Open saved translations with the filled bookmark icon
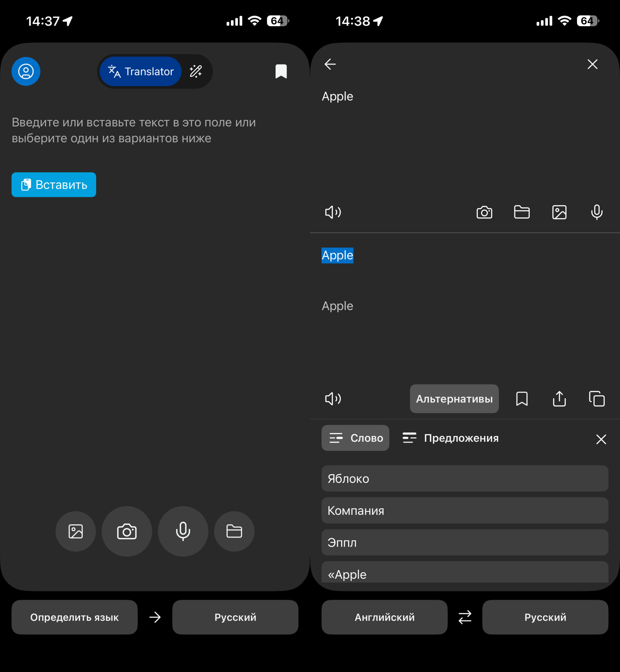 [x=281, y=71]
